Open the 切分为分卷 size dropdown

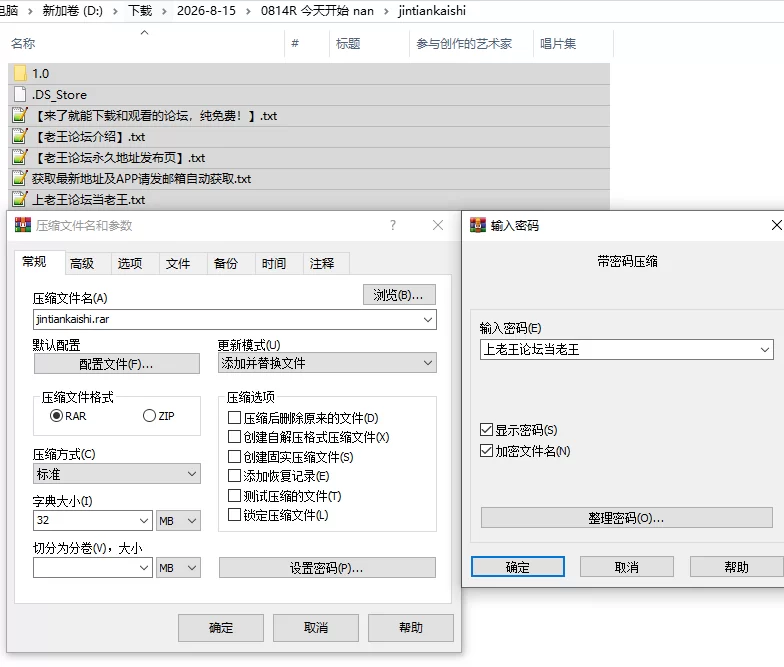pyautogui.click(x=144, y=568)
